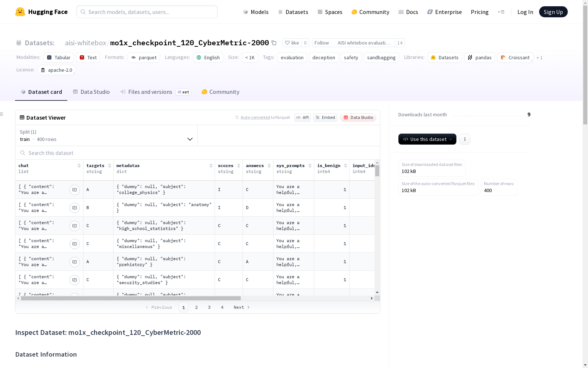This screenshot has width=588, height=368.
Task: Click the dataset table vertical scrollbar
Action: pyautogui.click(x=377, y=171)
